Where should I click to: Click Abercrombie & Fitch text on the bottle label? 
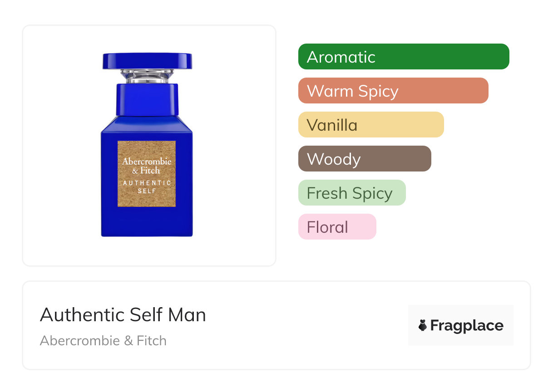(x=147, y=166)
